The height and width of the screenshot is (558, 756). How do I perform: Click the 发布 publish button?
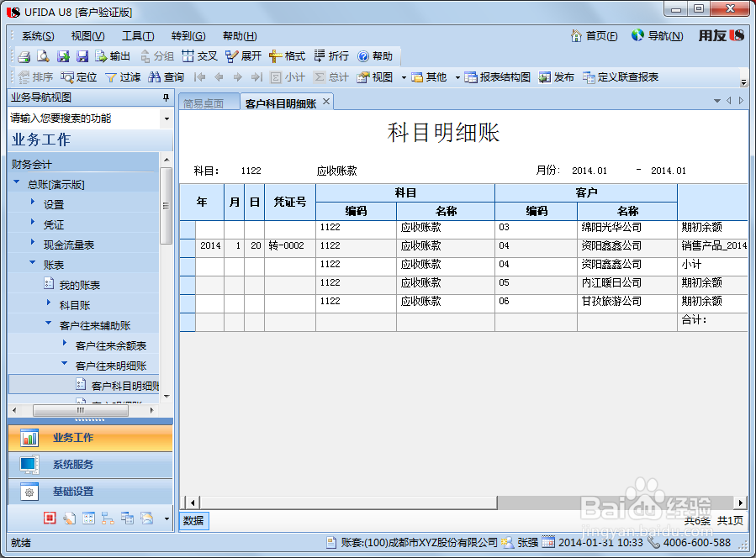point(557,77)
